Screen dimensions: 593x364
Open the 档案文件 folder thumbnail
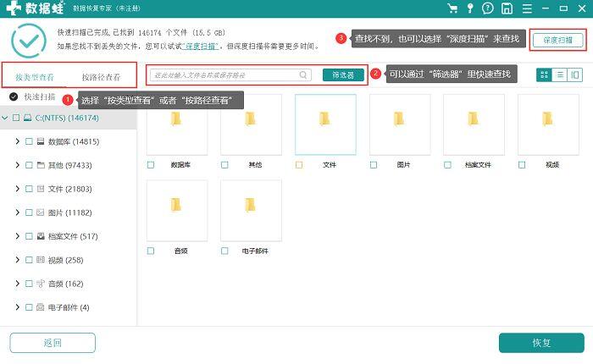[474, 124]
